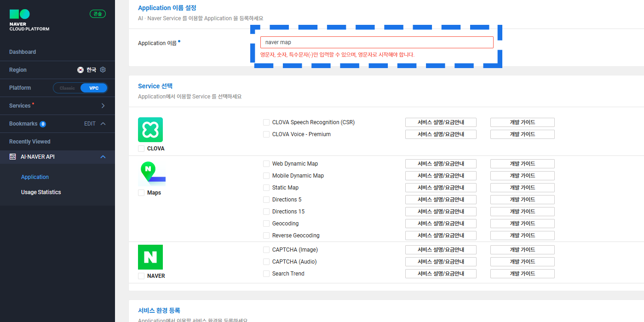Tick the Mobile Dynamic Map checkbox
644x322 pixels.
tap(266, 176)
